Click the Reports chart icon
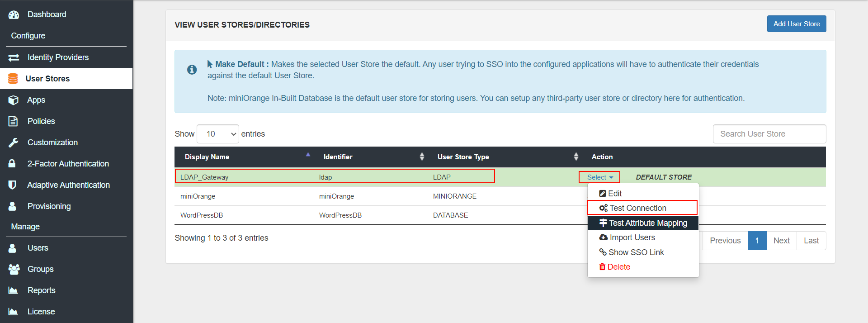Screen dimensions: 868x323 [x=13, y=290]
